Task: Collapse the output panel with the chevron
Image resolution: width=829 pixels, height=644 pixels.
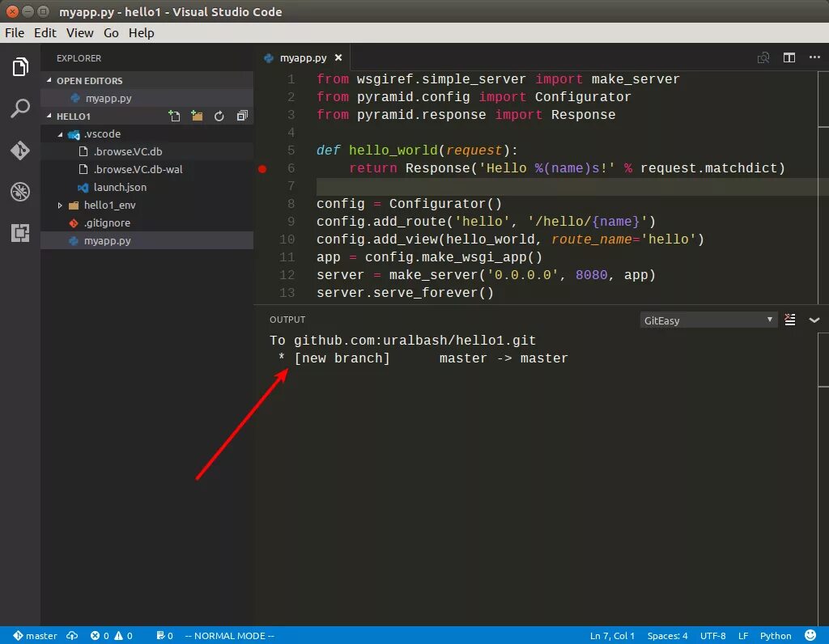Action: [814, 320]
